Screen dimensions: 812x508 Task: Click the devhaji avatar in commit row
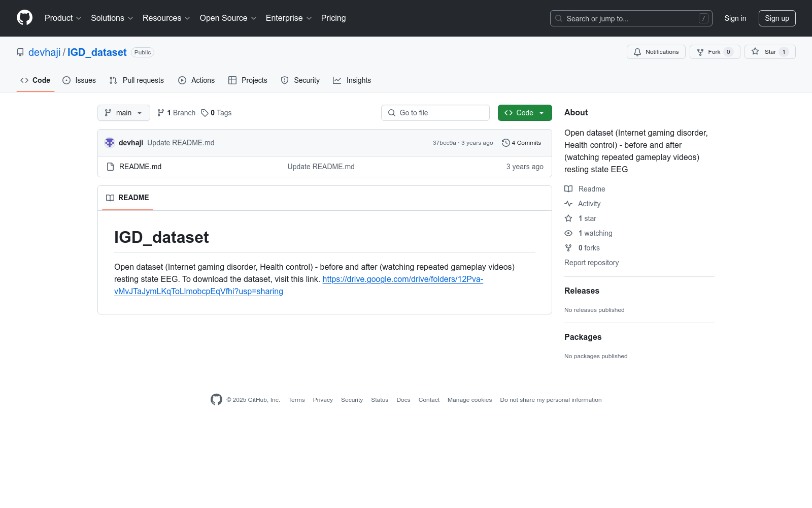pos(110,143)
